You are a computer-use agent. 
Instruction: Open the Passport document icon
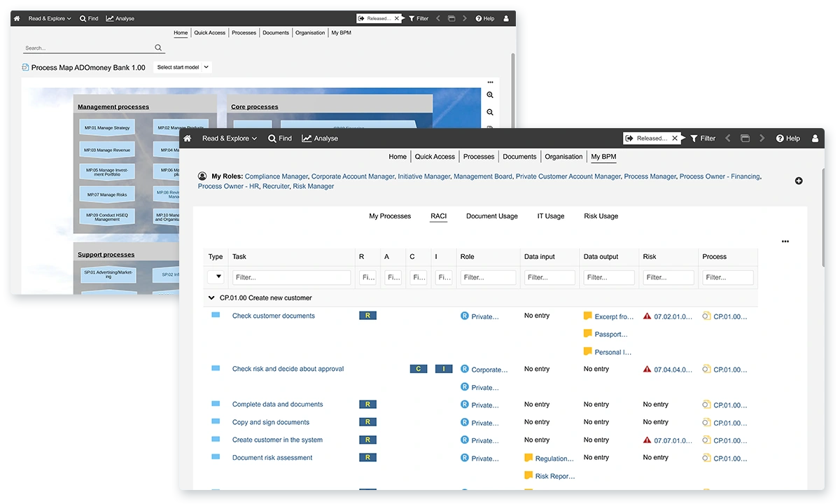[588, 334]
